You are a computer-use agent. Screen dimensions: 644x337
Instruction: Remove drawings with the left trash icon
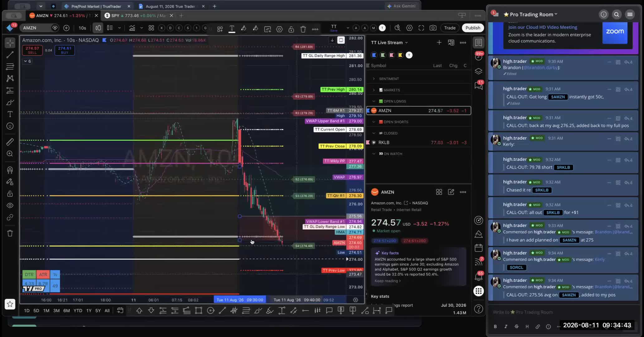(x=10, y=233)
